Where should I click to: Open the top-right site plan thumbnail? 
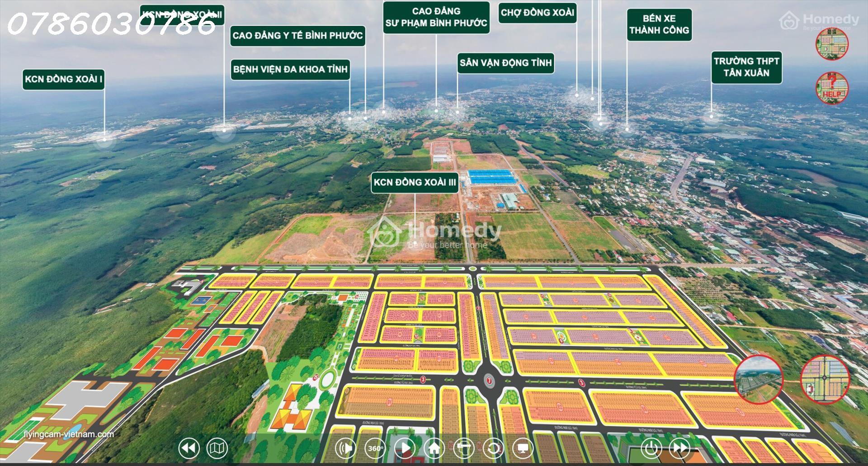click(832, 44)
